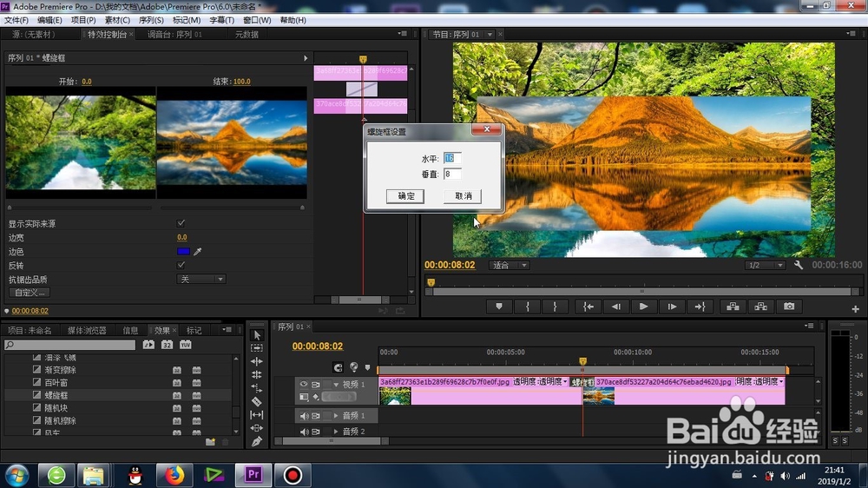Mark Out point in Program monitor
The width and height of the screenshot is (868, 488).
tap(555, 307)
